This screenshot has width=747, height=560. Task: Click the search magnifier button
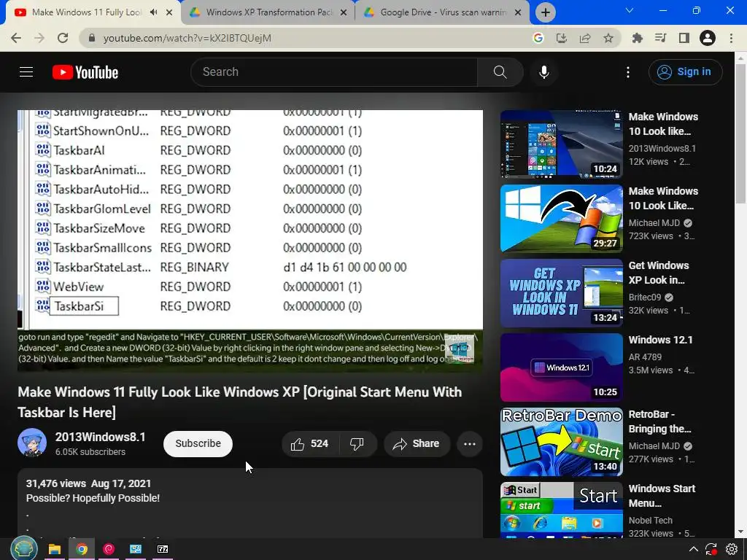(x=500, y=72)
